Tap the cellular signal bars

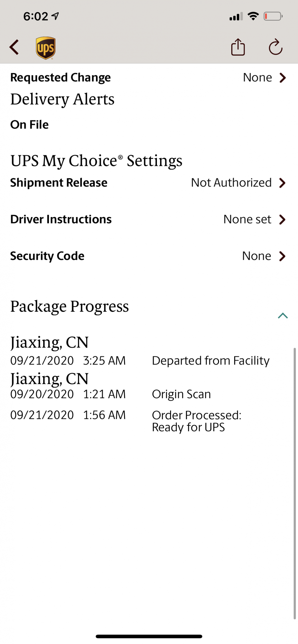pos(236,16)
